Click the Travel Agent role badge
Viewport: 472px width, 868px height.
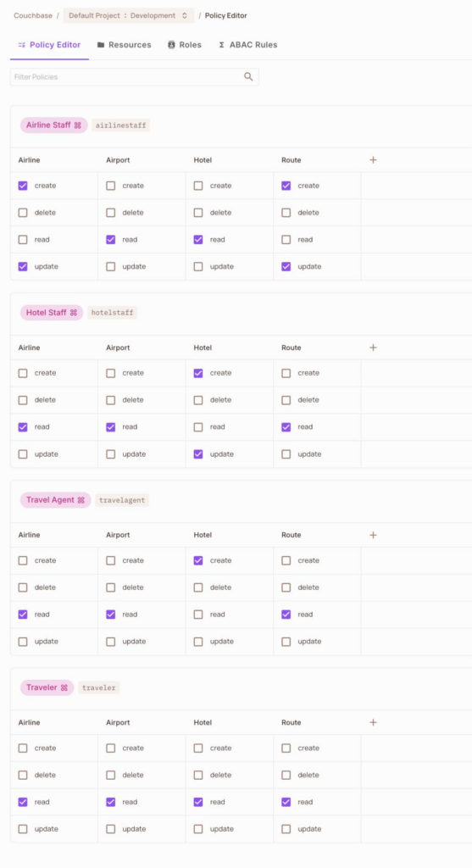[56, 500]
